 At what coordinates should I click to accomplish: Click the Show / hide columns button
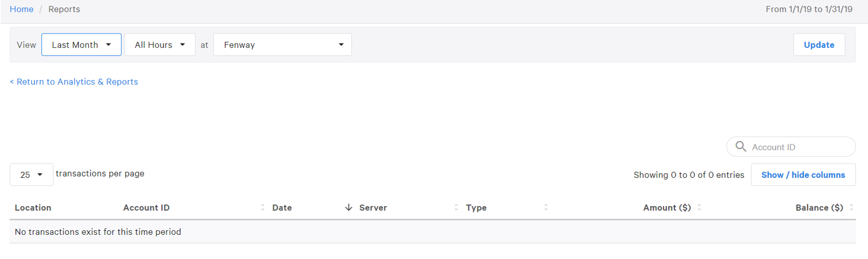coord(803,175)
